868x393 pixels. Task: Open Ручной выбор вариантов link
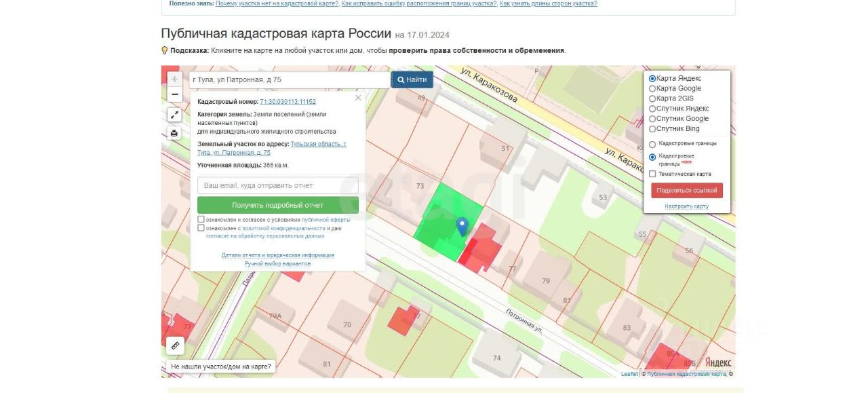coord(278,263)
